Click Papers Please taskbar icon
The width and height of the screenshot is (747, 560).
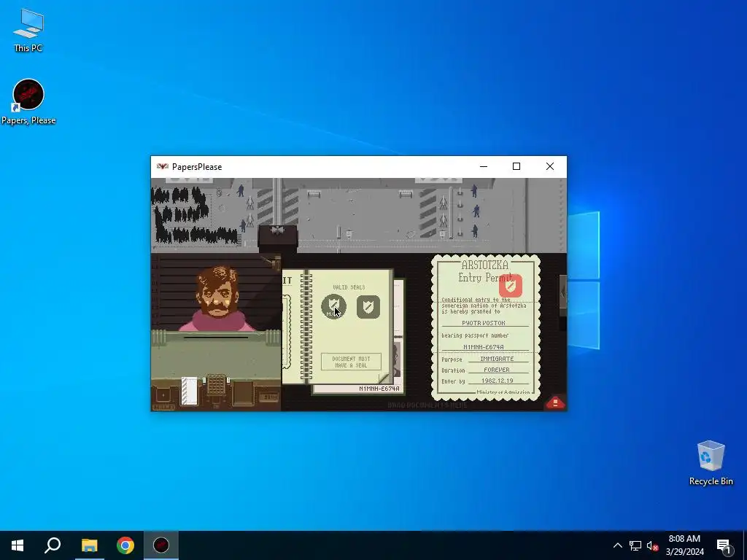pos(161,545)
